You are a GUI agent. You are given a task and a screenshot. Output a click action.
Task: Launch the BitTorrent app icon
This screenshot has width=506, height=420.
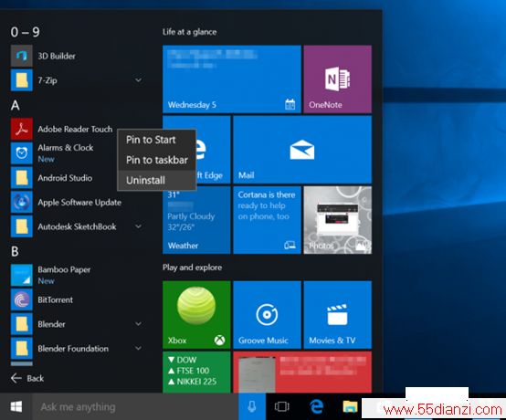pyautogui.click(x=22, y=299)
